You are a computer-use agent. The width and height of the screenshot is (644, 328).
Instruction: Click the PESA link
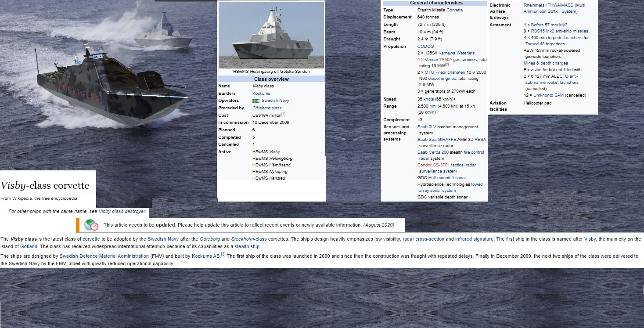480,140
